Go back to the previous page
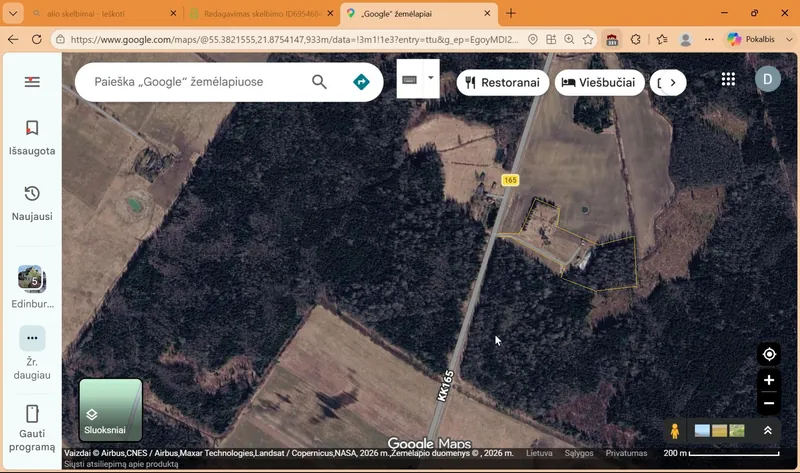 pyautogui.click(x=13, y=39)
